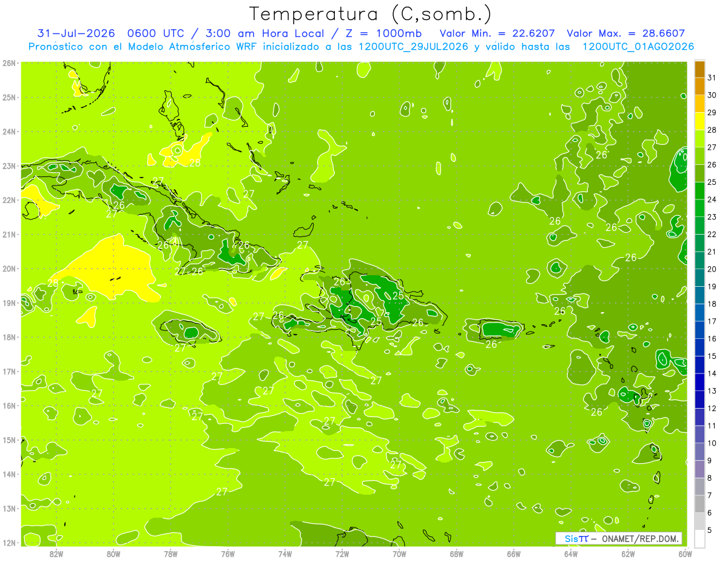Select the blue 15 swatch in the colorbar
The height and width of the screenshot is (562, 728).
coord(699,347)
